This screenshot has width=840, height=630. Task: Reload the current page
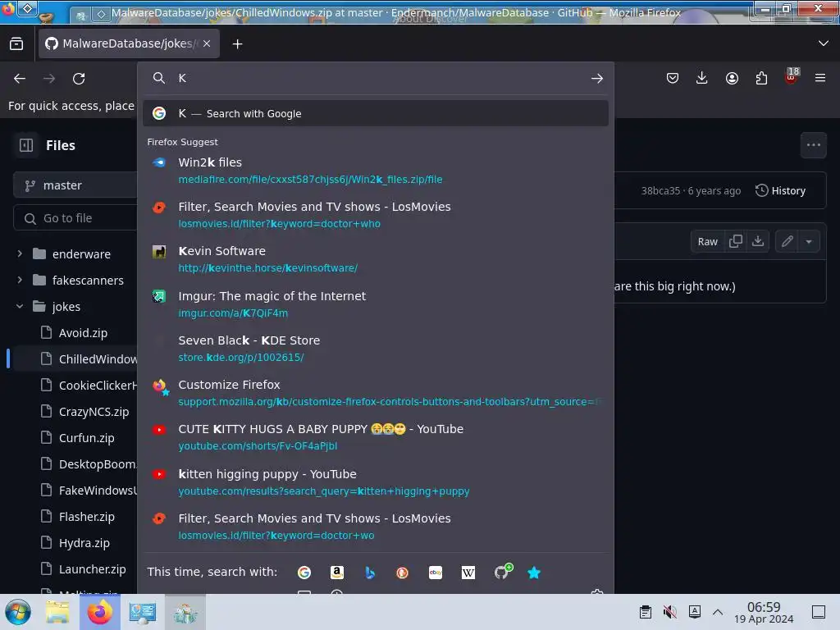[x=79, y=78]
